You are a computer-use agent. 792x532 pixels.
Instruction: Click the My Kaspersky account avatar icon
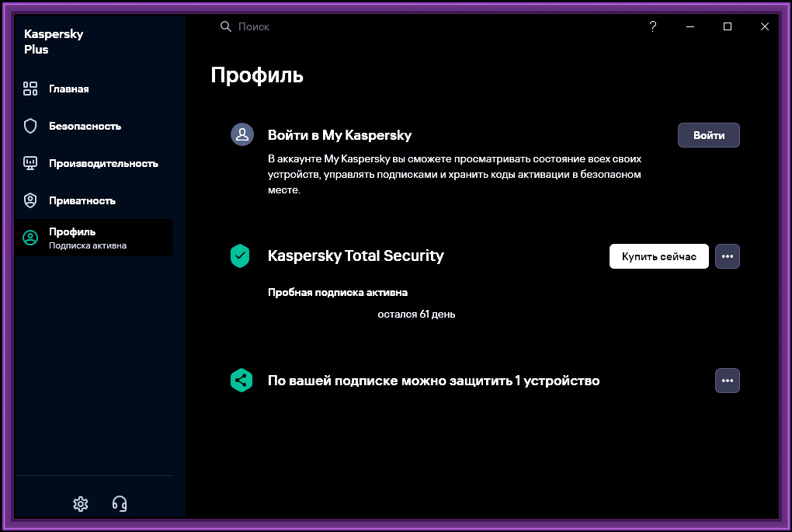click(242, 135)
